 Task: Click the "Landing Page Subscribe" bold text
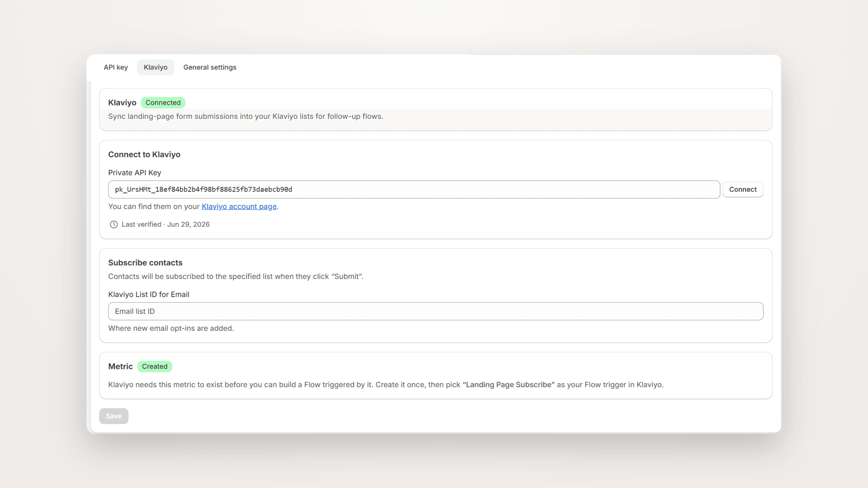coord(509,385)
